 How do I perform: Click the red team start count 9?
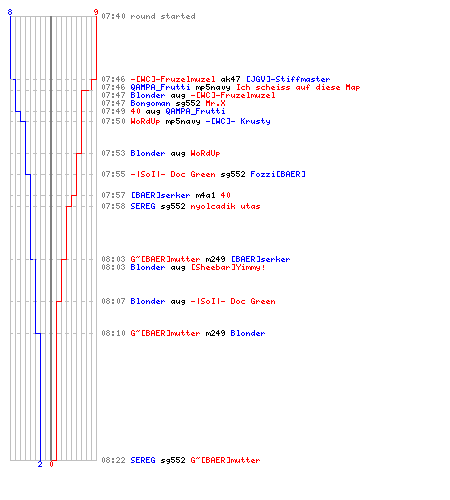tap(96, 12)
